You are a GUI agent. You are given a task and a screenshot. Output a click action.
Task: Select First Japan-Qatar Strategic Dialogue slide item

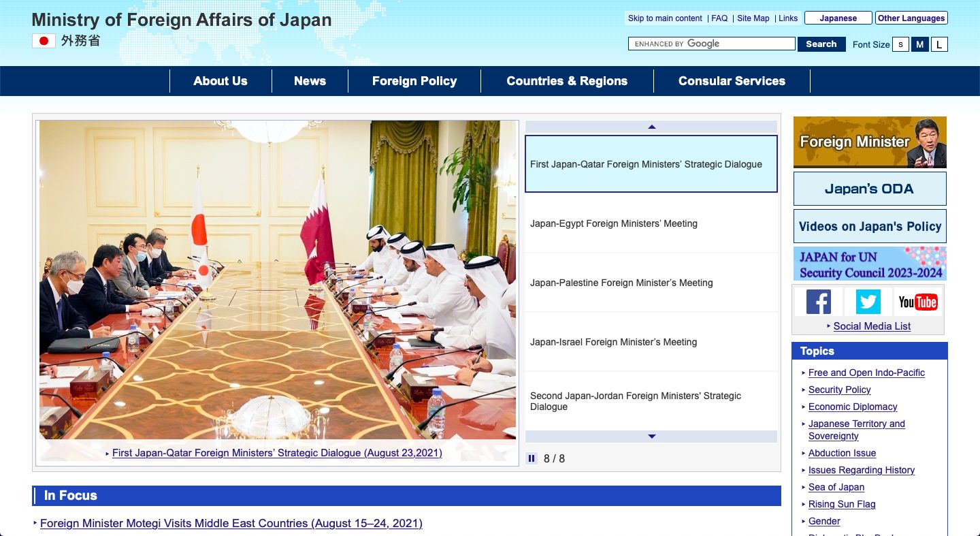click(x=651, y=164)
